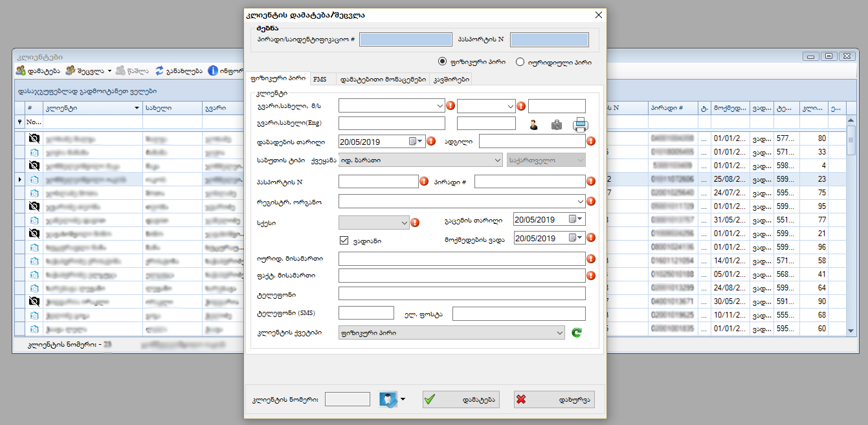This screenshot has height=425, width=868.
Task: Click the დამატება add-client toolbar icon
Action: [x=21, y=71]
